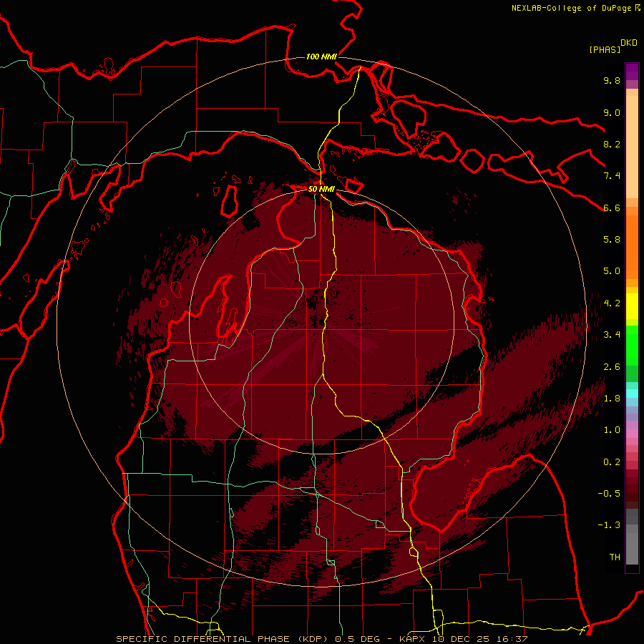The height and width of the screenshot is (644, 644).
Task: Click the DKD legend title
Action: coord(628,43)
